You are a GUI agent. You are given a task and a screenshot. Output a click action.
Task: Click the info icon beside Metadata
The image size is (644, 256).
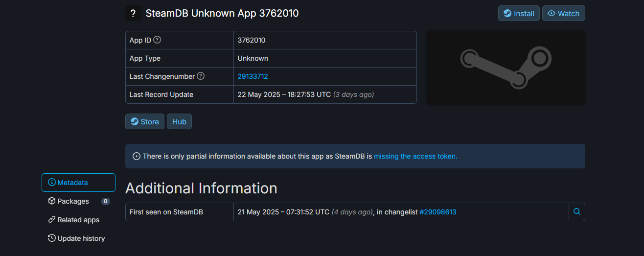[x=51, y=183]
